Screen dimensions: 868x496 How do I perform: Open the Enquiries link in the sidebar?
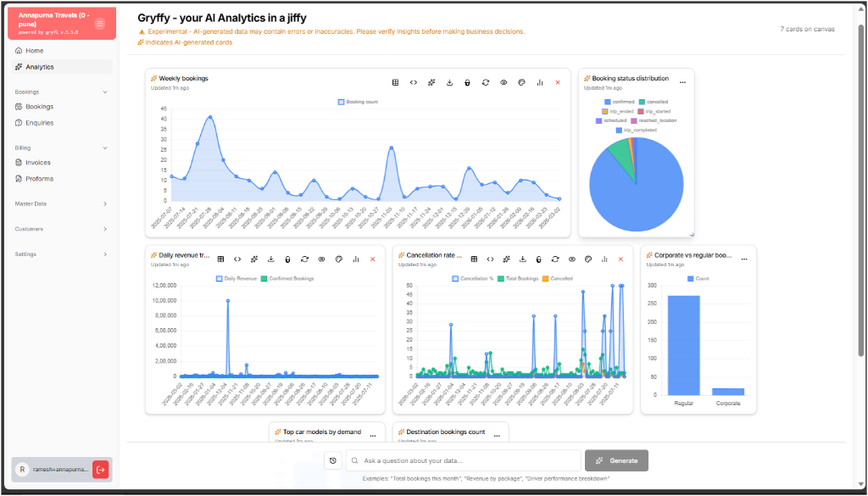click(39, 122)
